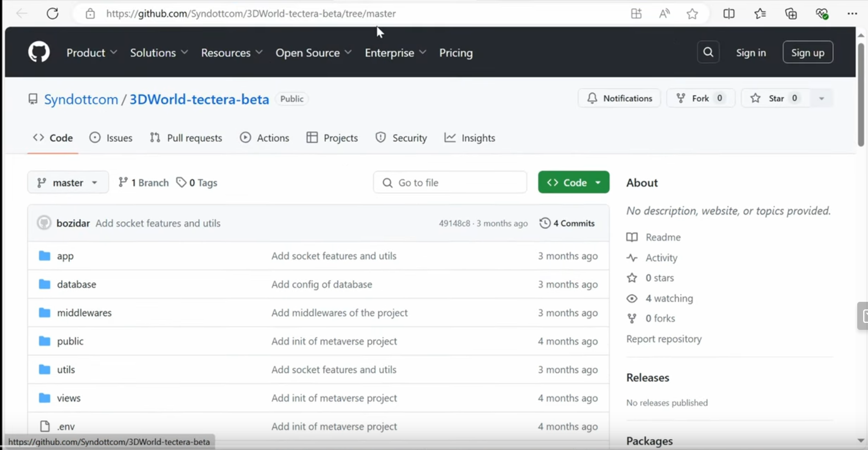Open the Security tab

coord(401,138)
